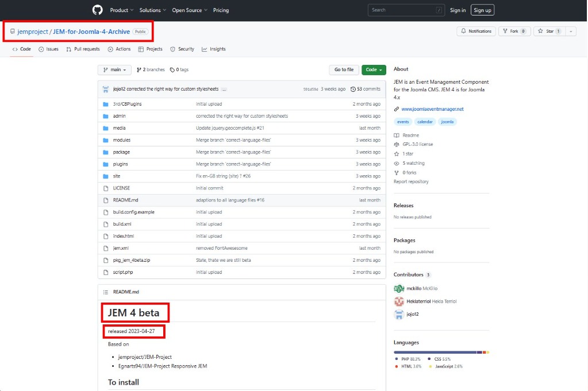Open the script.php file icon
The height and width of the screenshot is (391, 588).
click(106, 272)
